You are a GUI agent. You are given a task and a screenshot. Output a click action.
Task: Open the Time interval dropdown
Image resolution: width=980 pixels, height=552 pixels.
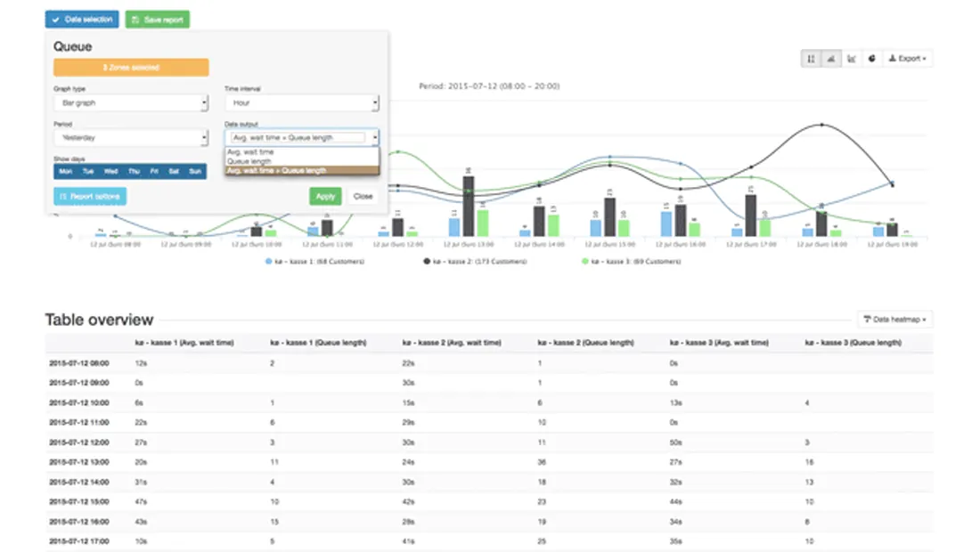302,103
